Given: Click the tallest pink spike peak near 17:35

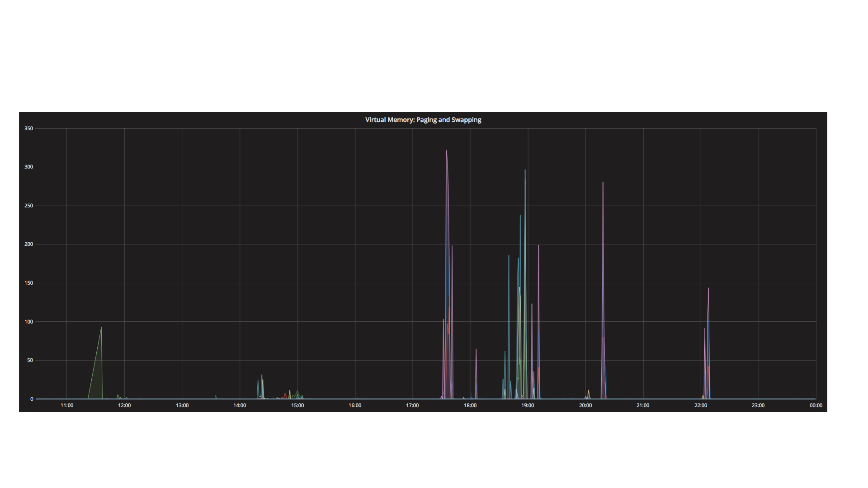Looking at the screenshot, I should (446, 151).
